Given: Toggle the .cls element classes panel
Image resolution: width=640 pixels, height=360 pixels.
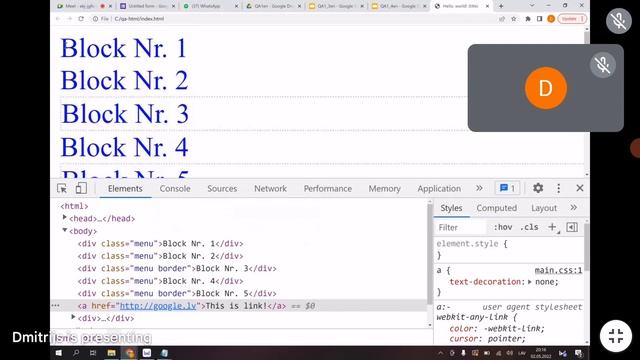Looking at the screenshot, I should (529, 227).
